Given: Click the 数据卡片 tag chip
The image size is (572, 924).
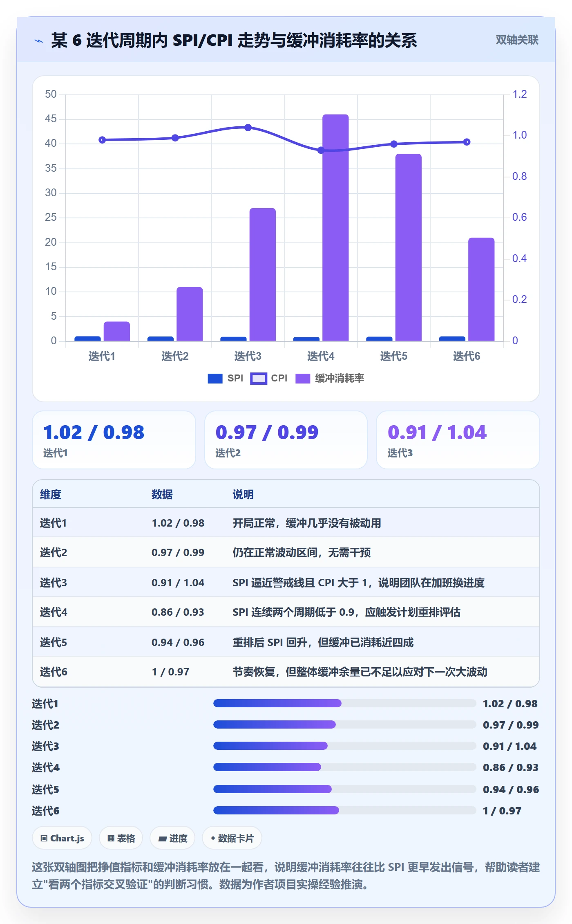Looking at the screenshot, I should tap(232, 838).
